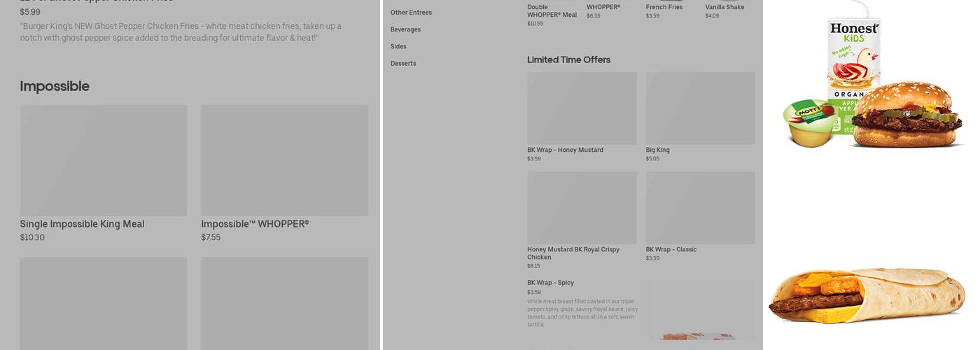Open the Beverages menu category
Screen dimensions: 980x350
[x=405, y=29]
